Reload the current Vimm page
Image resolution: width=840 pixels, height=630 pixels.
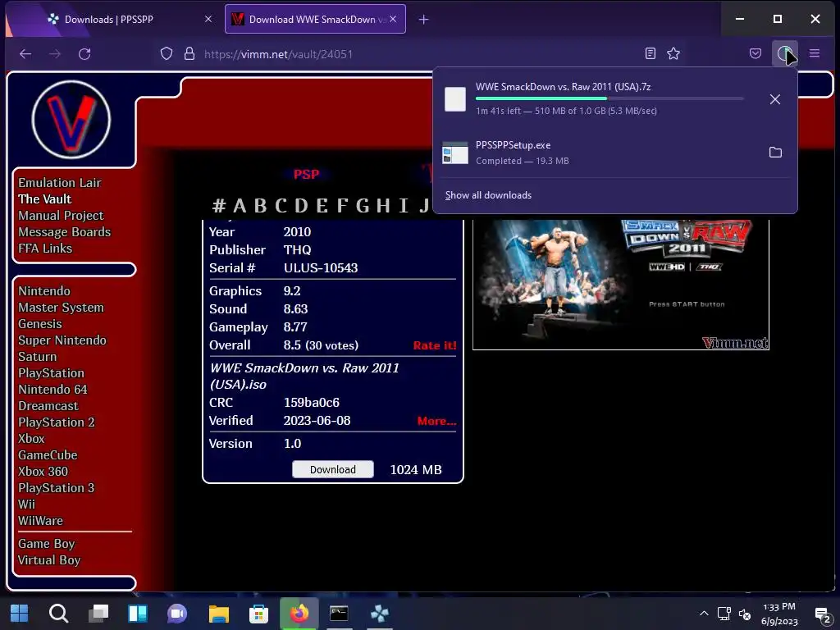[x=84, y=53]
